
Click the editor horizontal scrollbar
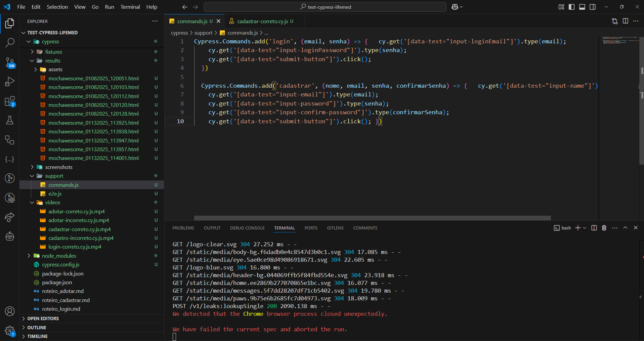[x=372, y=218]
